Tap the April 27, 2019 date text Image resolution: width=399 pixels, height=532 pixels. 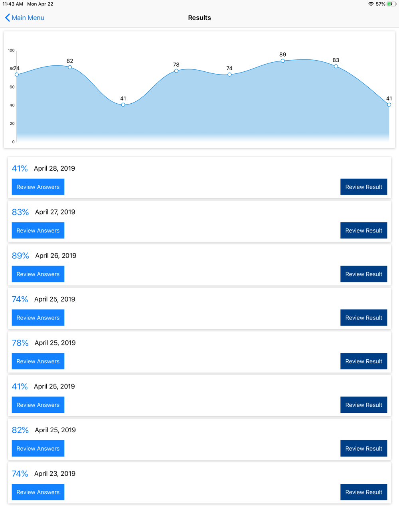[x=55, y=212]
